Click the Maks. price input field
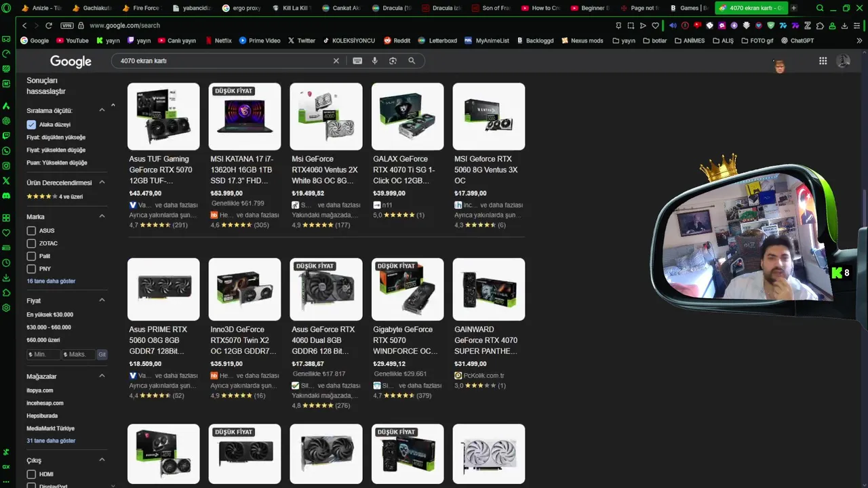868x488 pixels. [x=79, y=354]
